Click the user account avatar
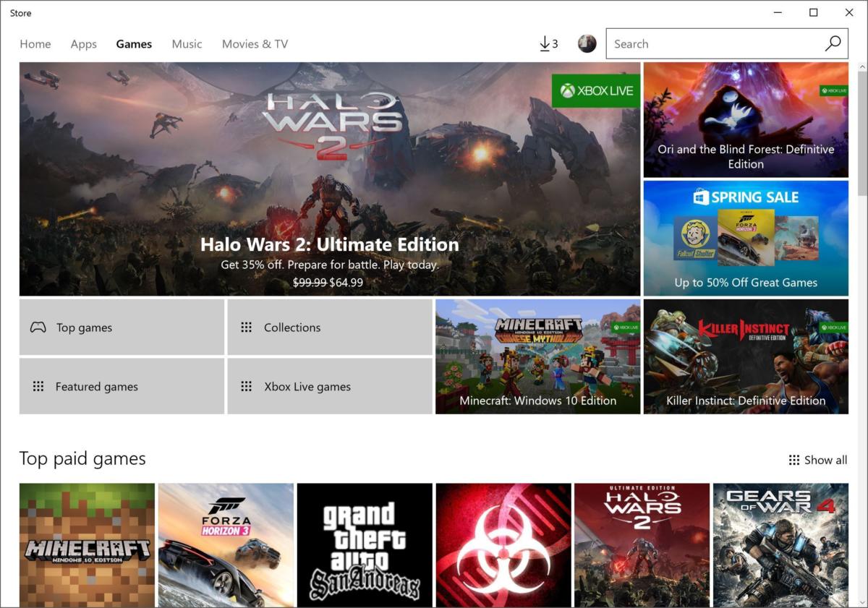 click(587, 43)
